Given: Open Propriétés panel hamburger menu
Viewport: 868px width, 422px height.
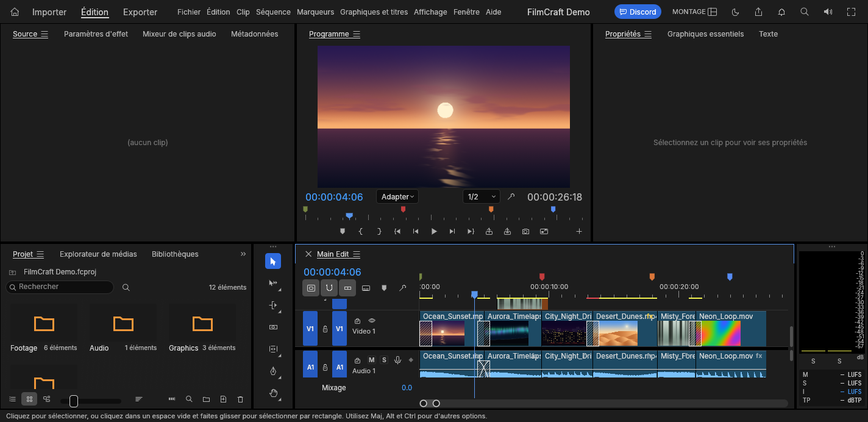Looking at the screenshot, I should [x=648, y=34].
